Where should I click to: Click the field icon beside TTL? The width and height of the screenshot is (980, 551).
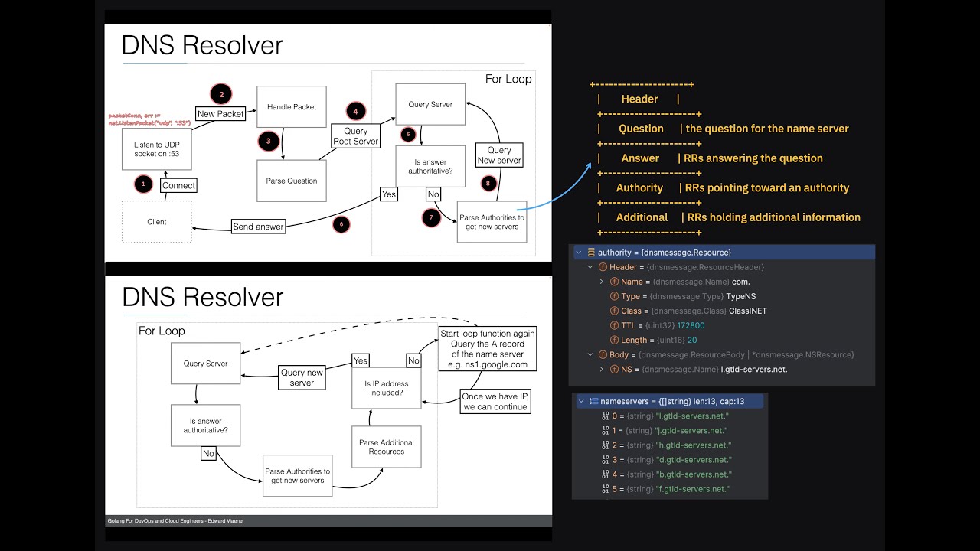[x=614, y=325]
